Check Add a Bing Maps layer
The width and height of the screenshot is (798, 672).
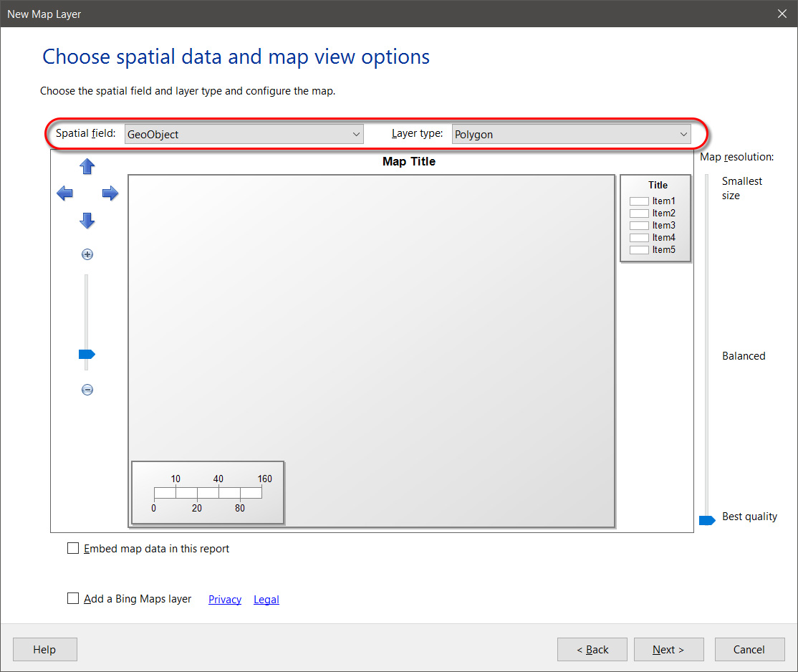[x=73, y=598]
